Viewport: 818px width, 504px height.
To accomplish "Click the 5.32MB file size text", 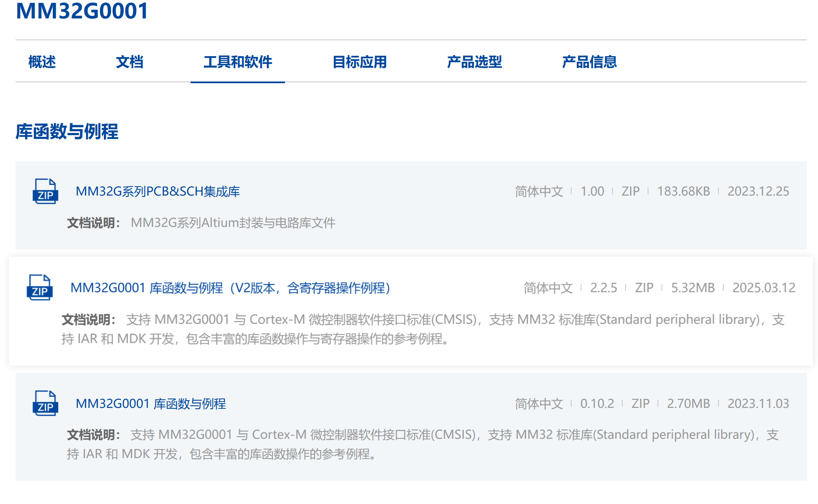I will (693, 288).
